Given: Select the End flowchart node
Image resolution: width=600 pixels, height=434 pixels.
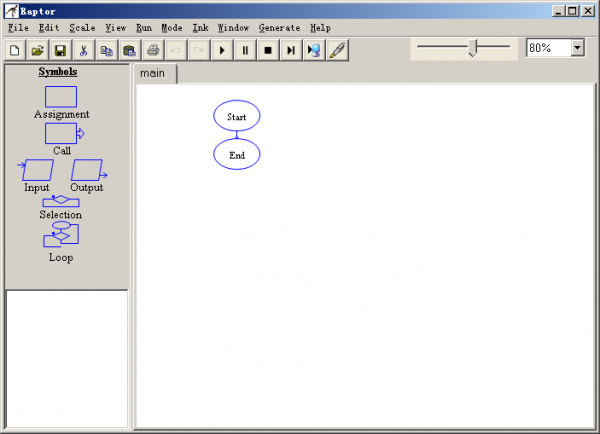Looking at the screenshot, I should (x=236, y=154).
